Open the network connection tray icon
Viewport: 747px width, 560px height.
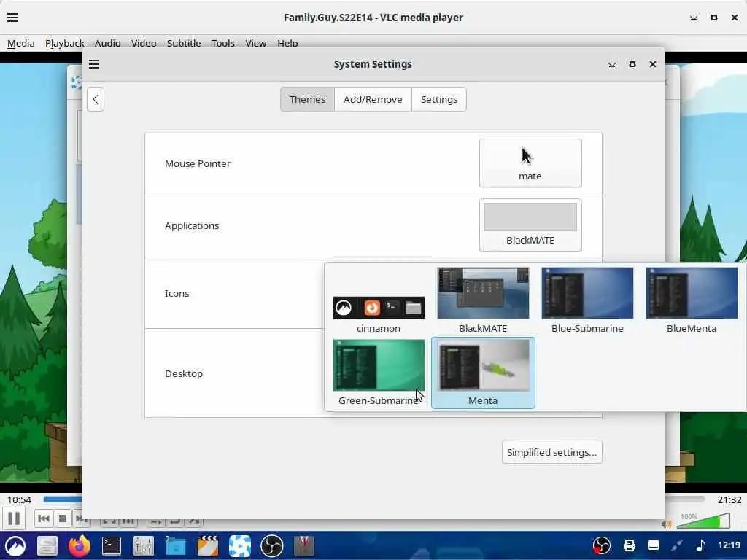pyautogui.click(x=677, y=545)
